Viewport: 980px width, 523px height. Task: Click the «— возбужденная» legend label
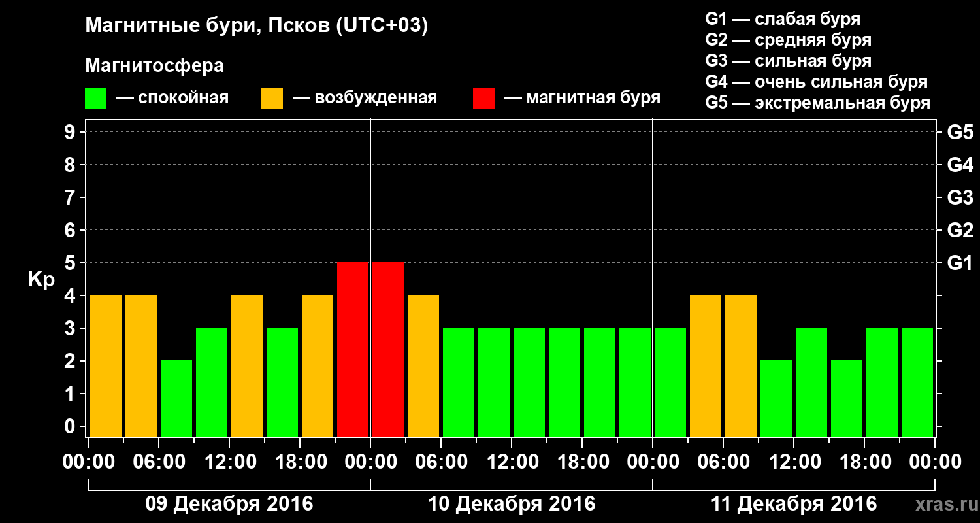[365, 99]
